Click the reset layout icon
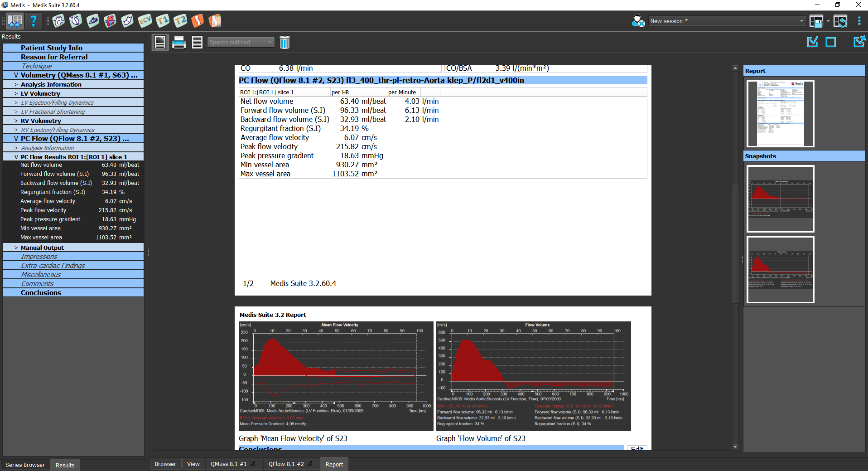This screenshot has height=471, width=868. 840,21
